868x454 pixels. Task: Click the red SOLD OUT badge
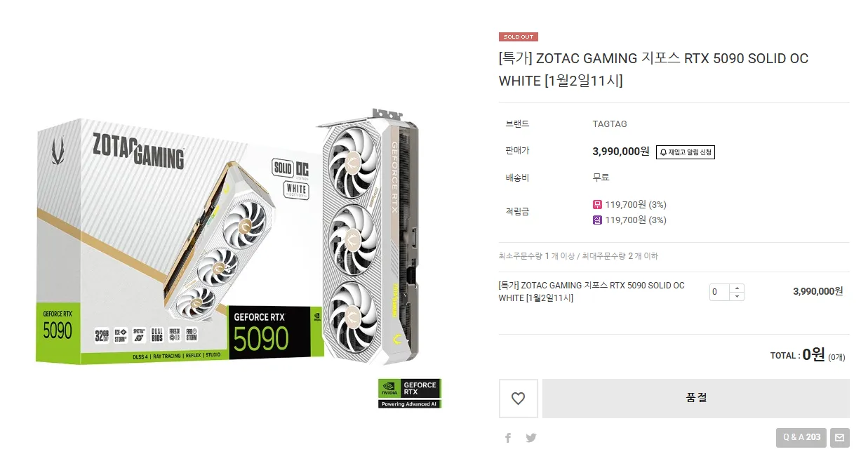click(519, 36)
